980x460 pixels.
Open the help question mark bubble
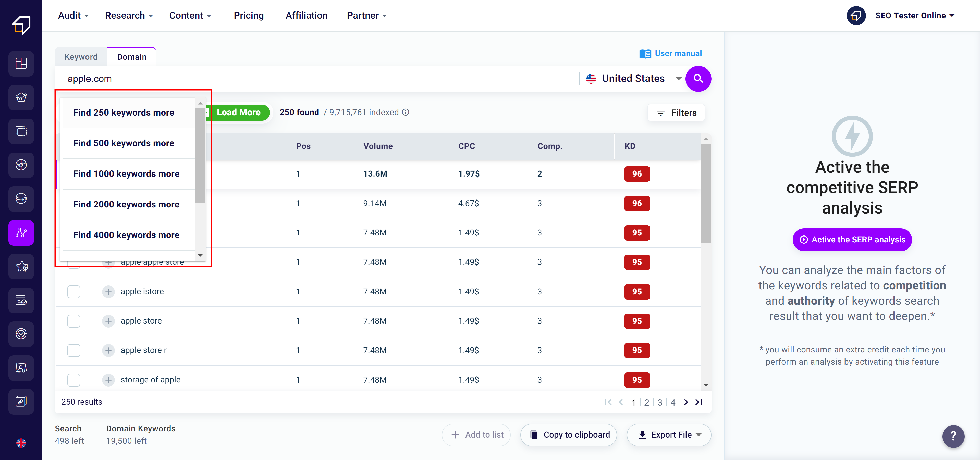tap(953, 436)
